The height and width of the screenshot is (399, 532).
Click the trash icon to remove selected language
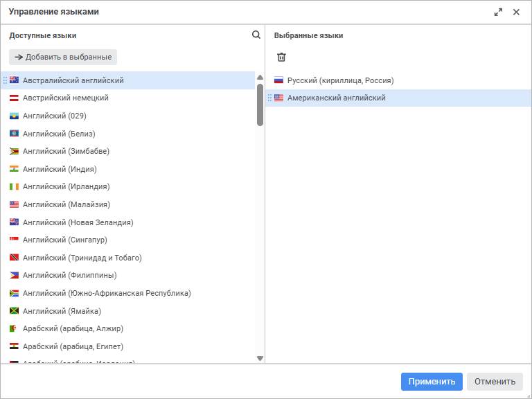[281, 57]
